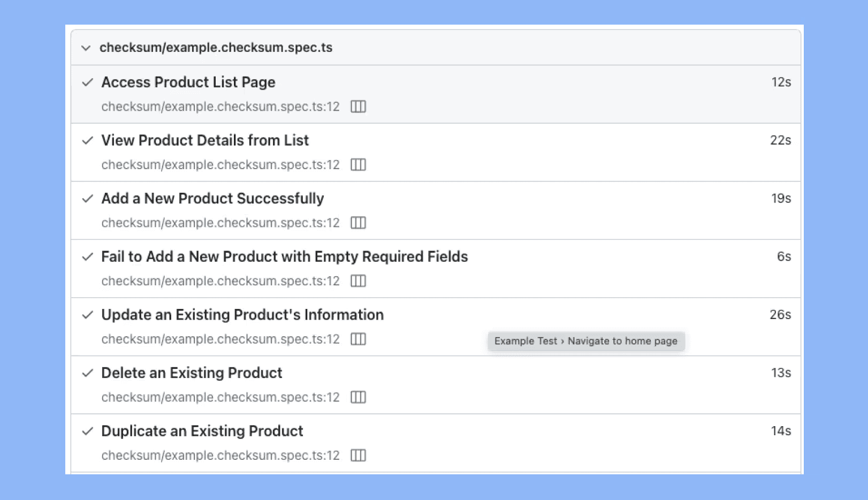Screen dimensions: 868x500
Task: Click the pass checkmark on Add a New Product Successfully
Action: coord(88,199)
